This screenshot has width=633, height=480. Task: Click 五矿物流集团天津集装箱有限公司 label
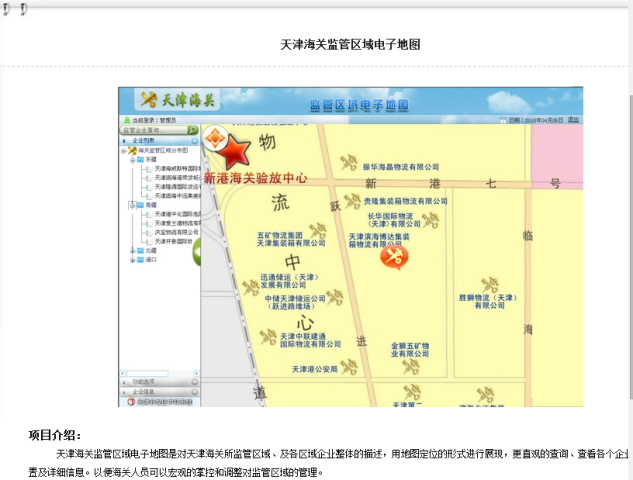(x=291, y=239)
